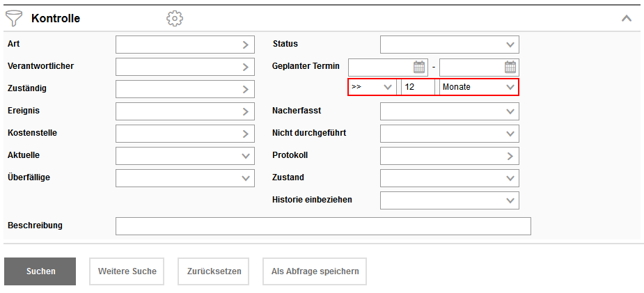Open the >> direction dropdown
This screenshot has height=293, width=644.
tap(388, 87)
